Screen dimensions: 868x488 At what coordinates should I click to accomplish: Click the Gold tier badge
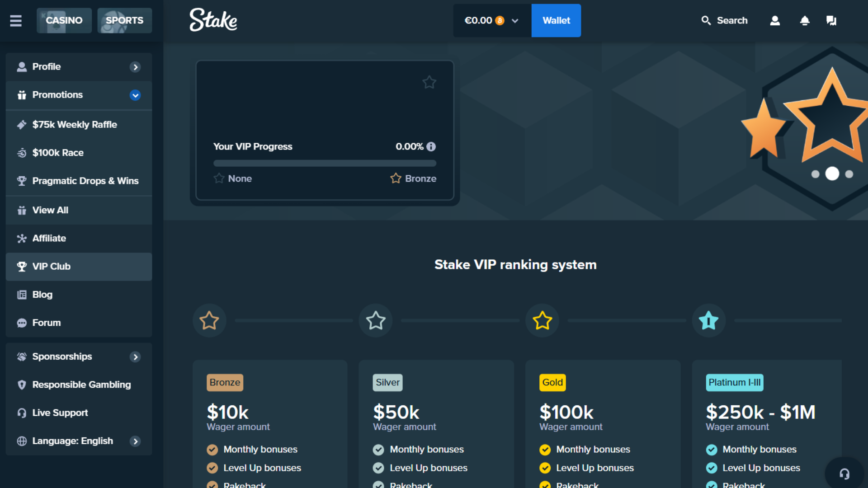click(552, 382)
